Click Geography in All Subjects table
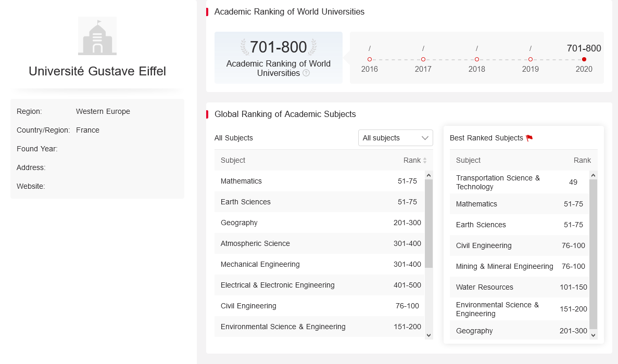This screenshot has height=364, width=618. tap(239, 223)
